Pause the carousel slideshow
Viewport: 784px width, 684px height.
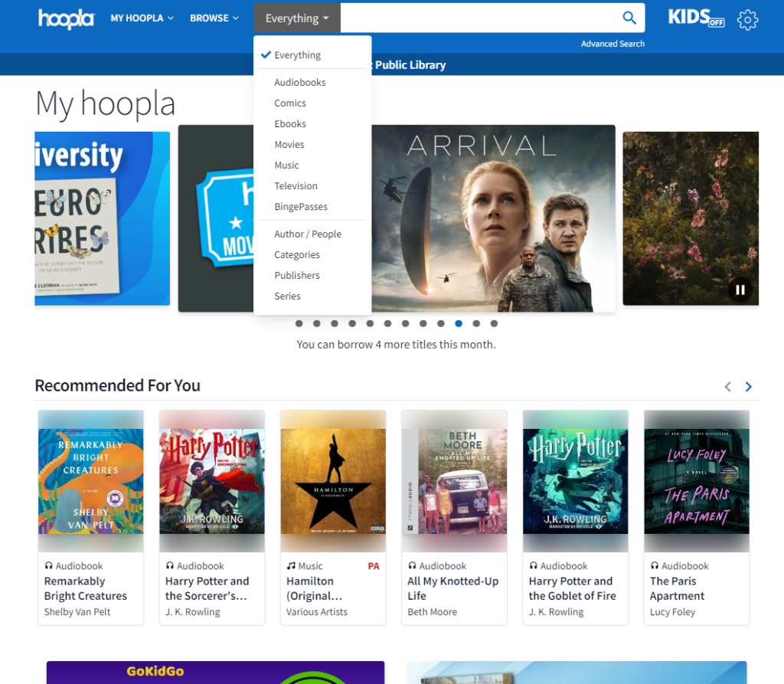click(740, 290)
